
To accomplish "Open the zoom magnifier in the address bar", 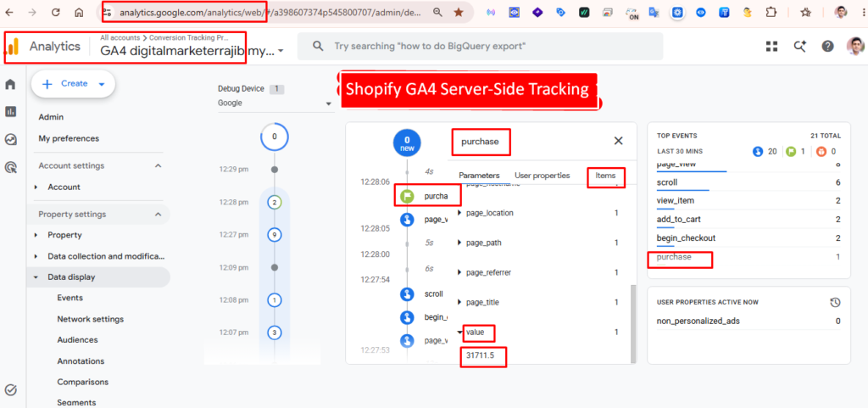I will 437,12.
